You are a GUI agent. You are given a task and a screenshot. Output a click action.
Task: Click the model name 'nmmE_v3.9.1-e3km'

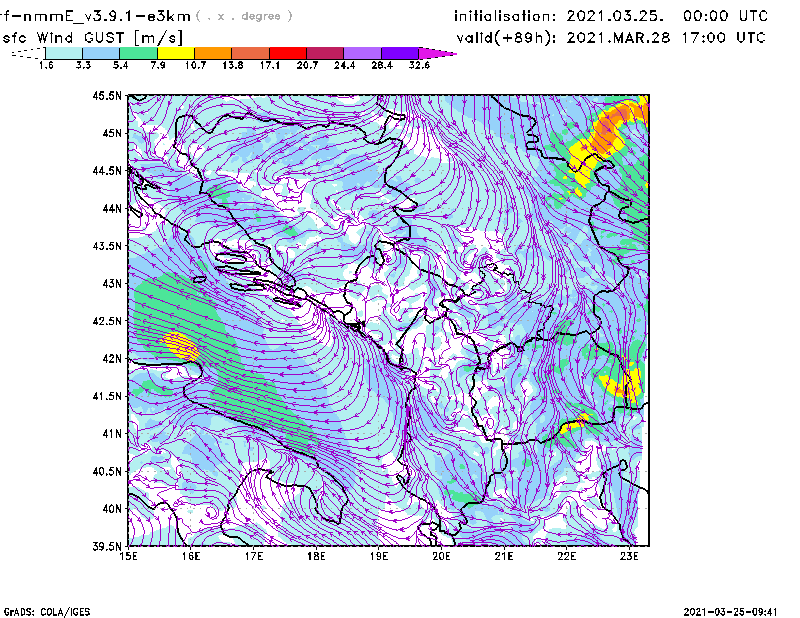tap(107, 16)
